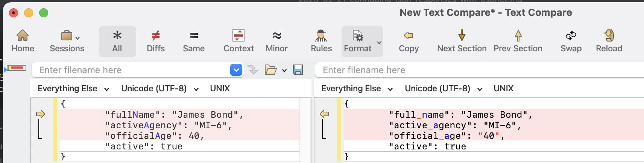Click the "active": true line in left pane
The width and height of the screenshot is (644, 163).
pos(180,146)
